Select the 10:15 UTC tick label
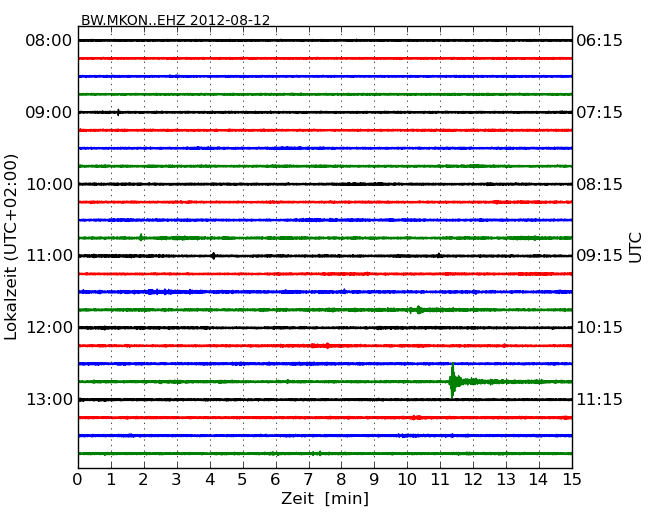 (x=599, y=328)
